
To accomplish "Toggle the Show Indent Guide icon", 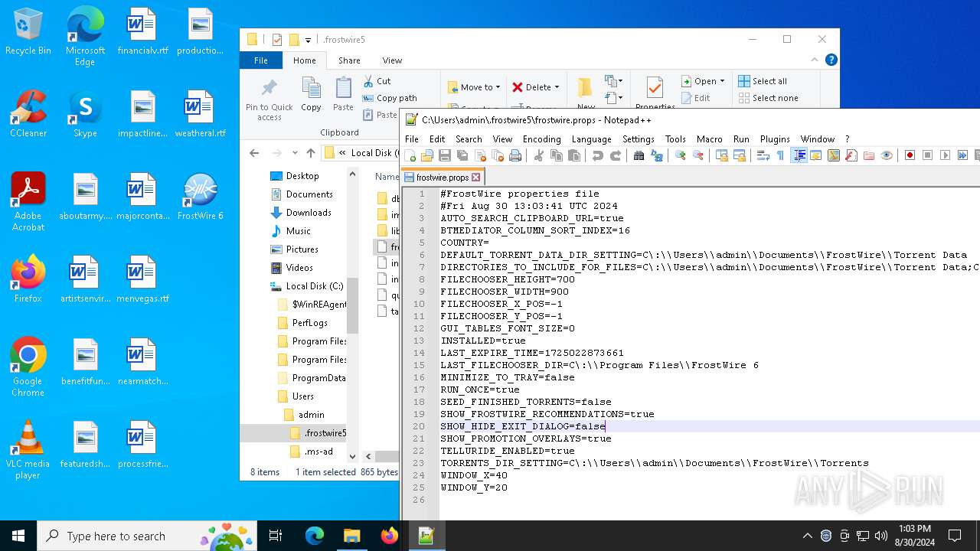I will (x=799, y=155).
